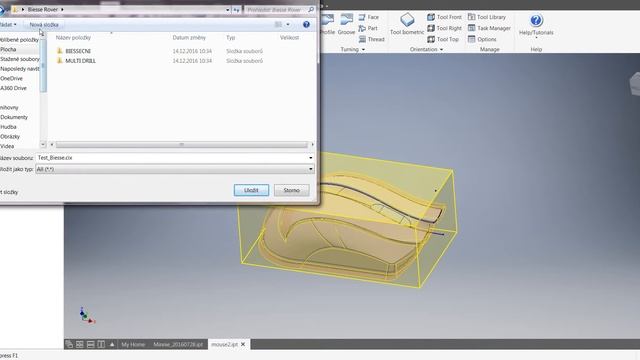This screenshot has width=640, height=360.
Task: Create a new folder with Nová složka
Action: click(44, 24)
